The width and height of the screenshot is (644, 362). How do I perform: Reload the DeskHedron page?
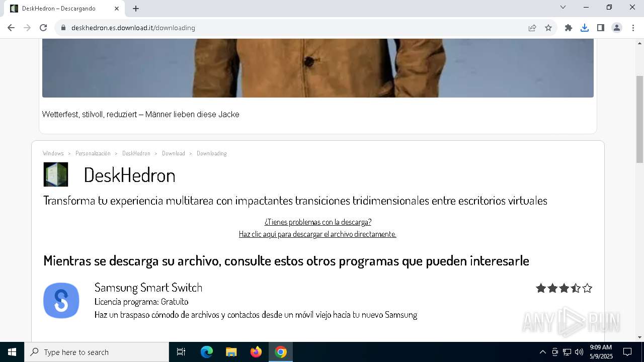(x=43, y=28)
